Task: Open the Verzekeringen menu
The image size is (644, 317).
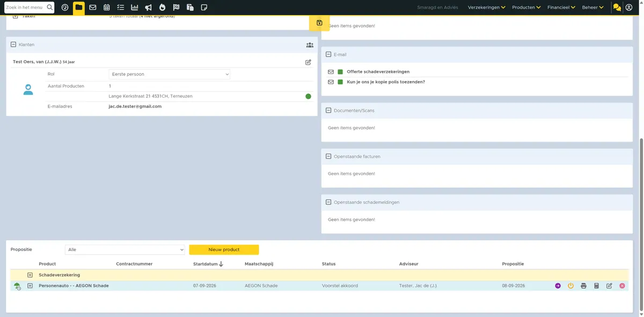Action: coord(487,8)
